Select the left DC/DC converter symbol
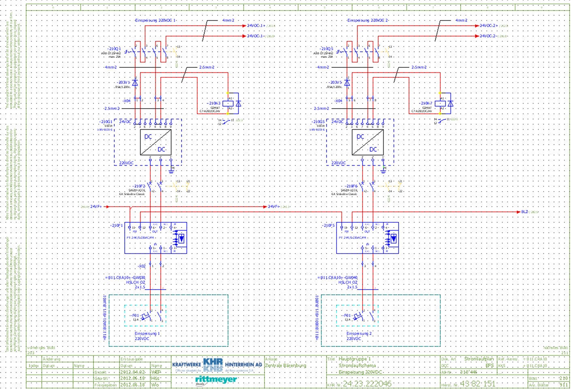 (x=156, y=143)
